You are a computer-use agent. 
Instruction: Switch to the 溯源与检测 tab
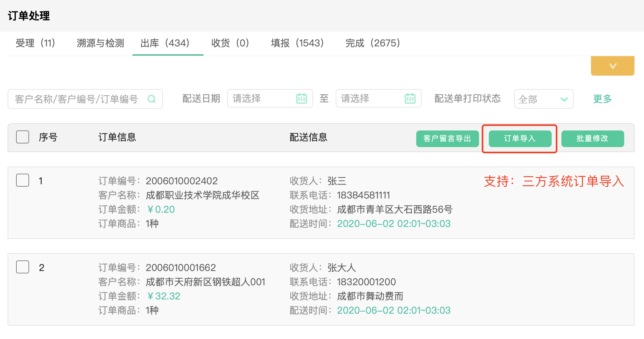tap(101, 43)
